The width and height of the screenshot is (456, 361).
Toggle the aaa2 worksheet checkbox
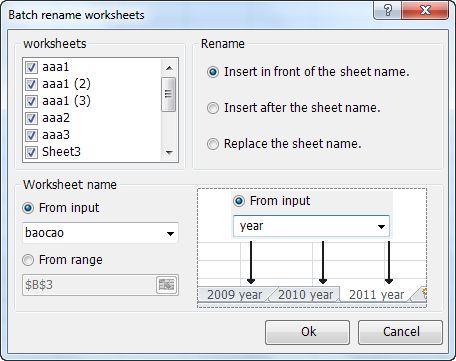(31, 118)
